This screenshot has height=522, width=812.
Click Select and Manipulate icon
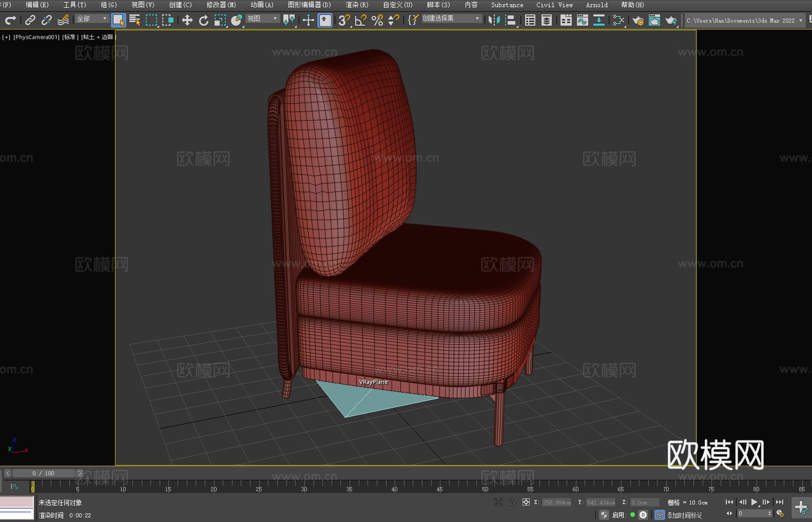(x=308, y=20)
